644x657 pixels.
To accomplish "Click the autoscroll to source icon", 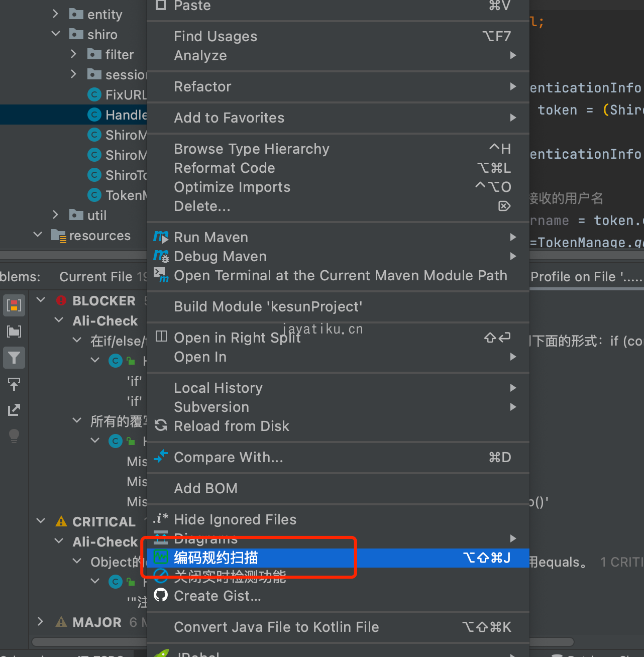I will 14,384.
